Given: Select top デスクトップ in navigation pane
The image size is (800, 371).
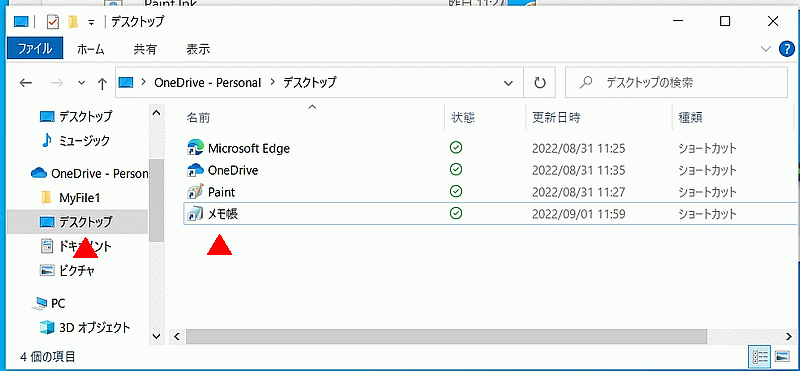Looking at the screenshot, I should [77, 116].
